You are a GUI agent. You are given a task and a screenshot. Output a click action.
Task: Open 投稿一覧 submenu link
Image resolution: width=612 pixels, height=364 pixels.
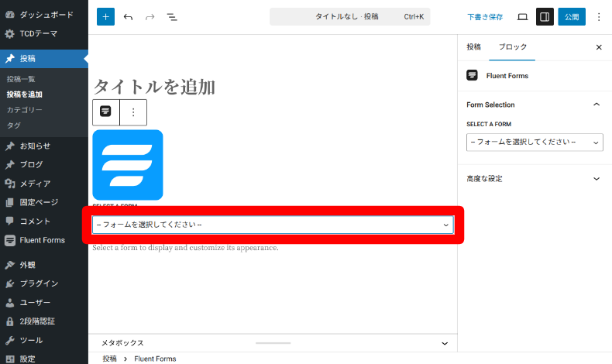pos(21,79)
